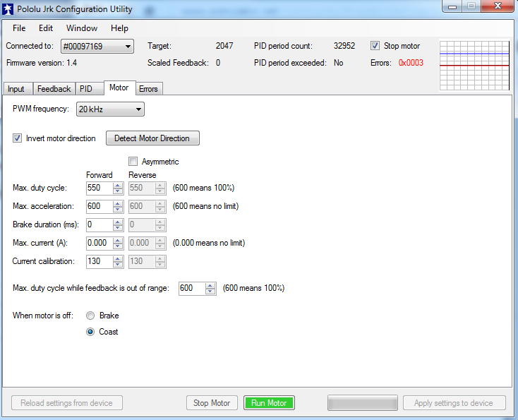Select the Motor tab
Image resolution: width=518 pixels, height=420 pixels.
pyautogui.click(x=119, y=88)
